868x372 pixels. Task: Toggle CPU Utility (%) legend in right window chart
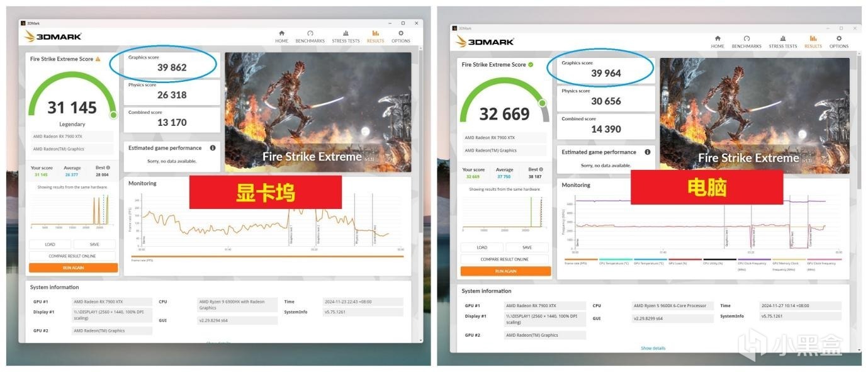(719, 261)
